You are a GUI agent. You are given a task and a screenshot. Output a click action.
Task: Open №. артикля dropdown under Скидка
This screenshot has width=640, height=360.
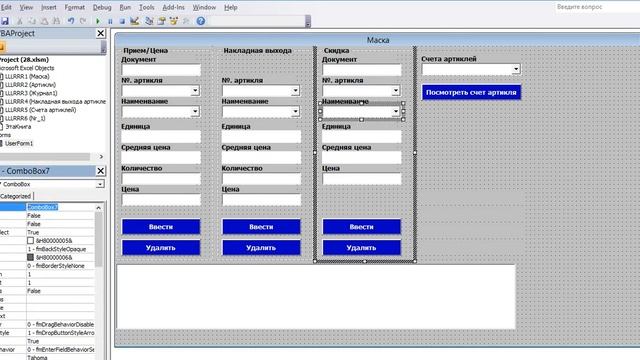(396, 91)
